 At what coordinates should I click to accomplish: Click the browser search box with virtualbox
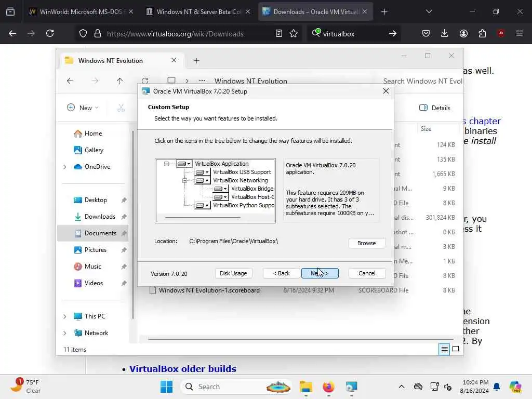353,34
